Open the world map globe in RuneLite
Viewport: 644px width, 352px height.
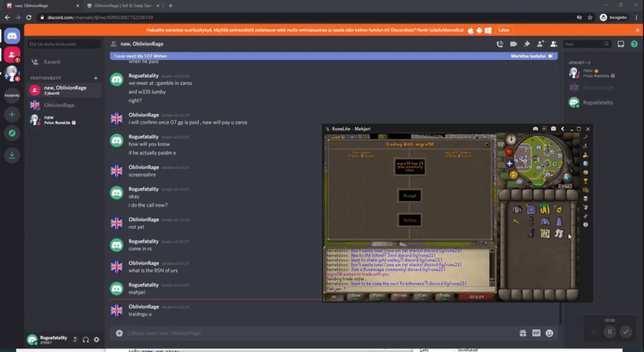(x=567, y=177)
